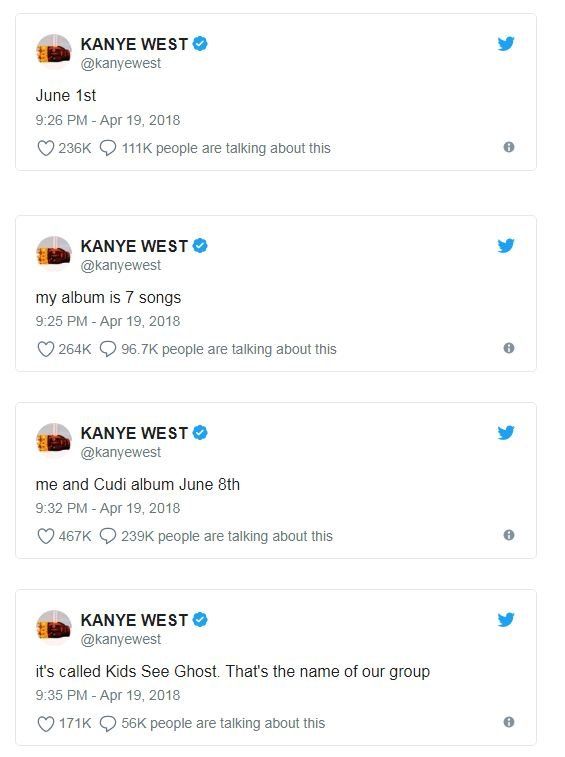Open "239K people are talking about this" link

[x=227, y=536]
